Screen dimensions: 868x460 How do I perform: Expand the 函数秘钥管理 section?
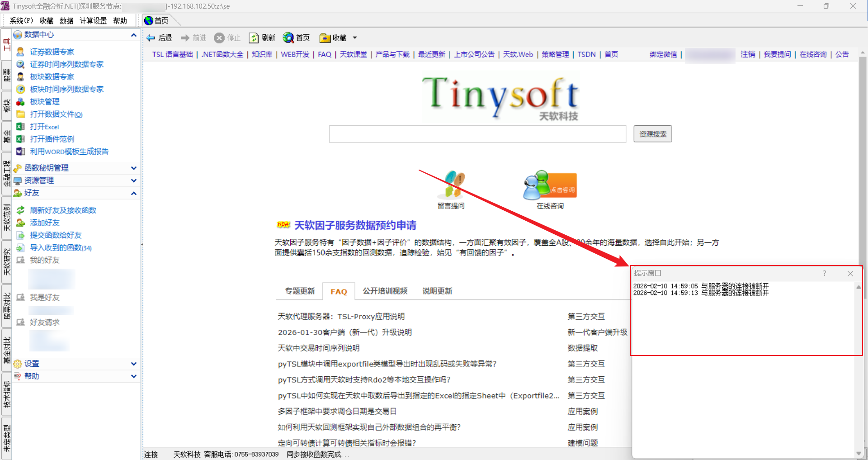(x=133, y=168)
